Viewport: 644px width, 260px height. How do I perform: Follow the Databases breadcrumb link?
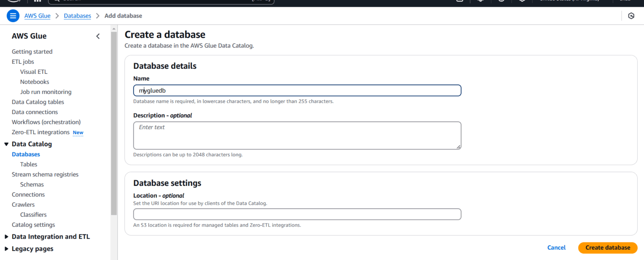point(77,16)
